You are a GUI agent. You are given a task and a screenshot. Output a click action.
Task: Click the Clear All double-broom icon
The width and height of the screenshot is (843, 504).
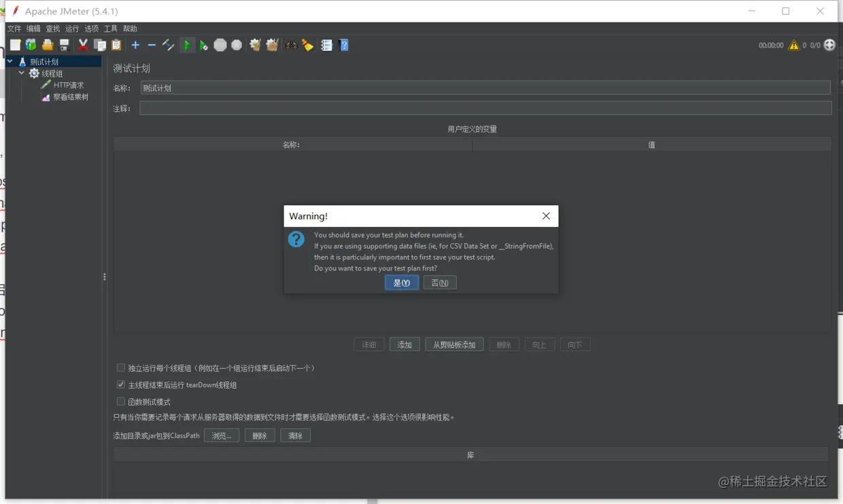tap(272, 45)
